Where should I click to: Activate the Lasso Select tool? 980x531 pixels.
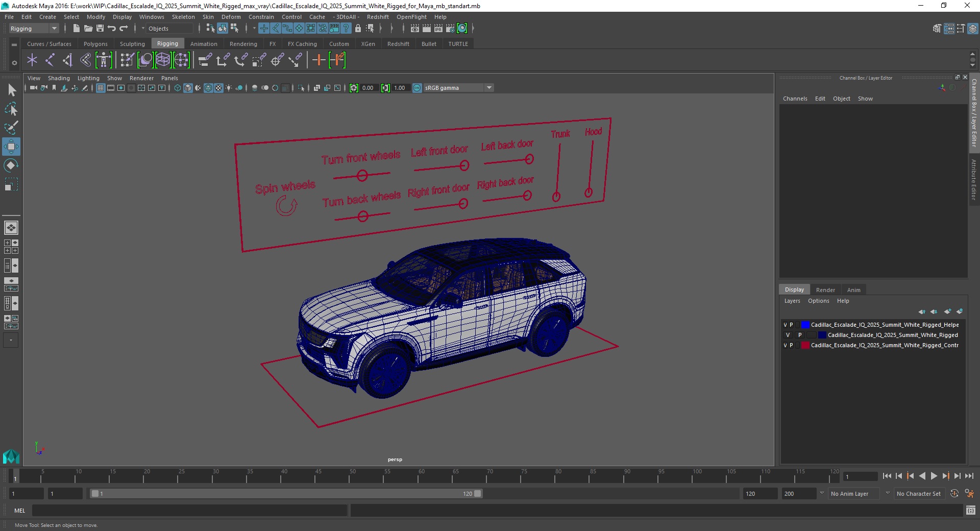11,109
